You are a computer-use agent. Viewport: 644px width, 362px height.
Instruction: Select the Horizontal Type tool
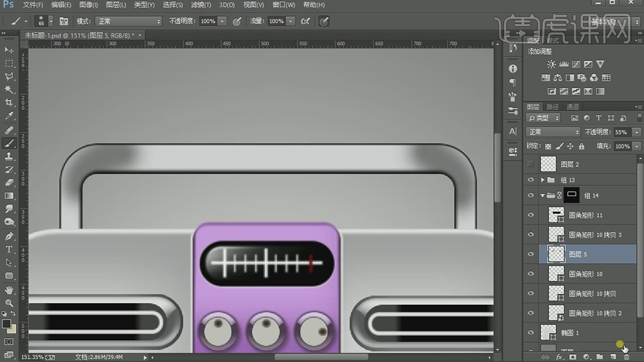(8, 249)
